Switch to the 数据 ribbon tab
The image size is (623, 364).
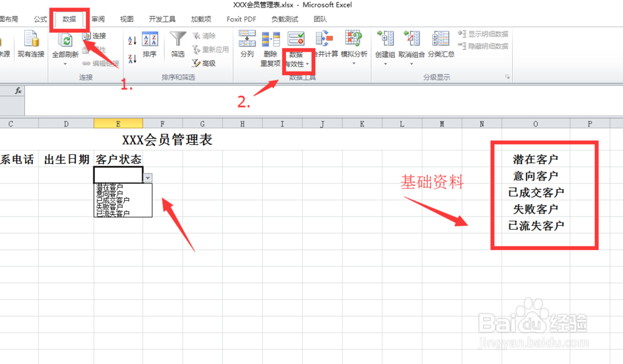70,19
